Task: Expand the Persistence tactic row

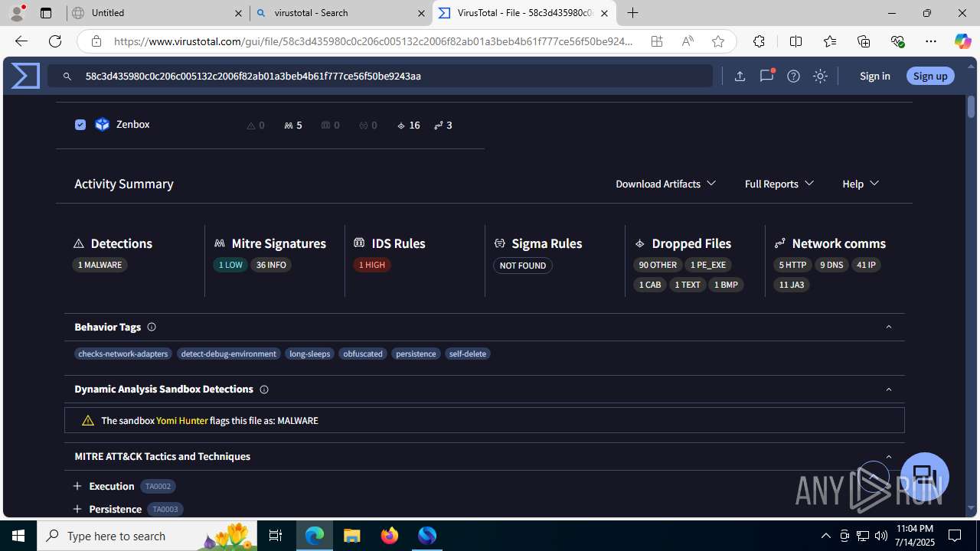Action: (77, 509)
